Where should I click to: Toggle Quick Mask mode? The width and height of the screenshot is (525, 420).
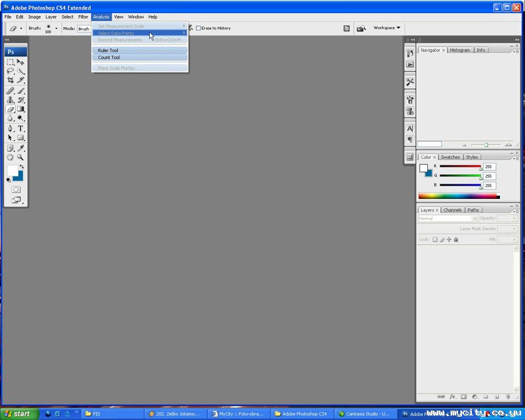point(16,190)
